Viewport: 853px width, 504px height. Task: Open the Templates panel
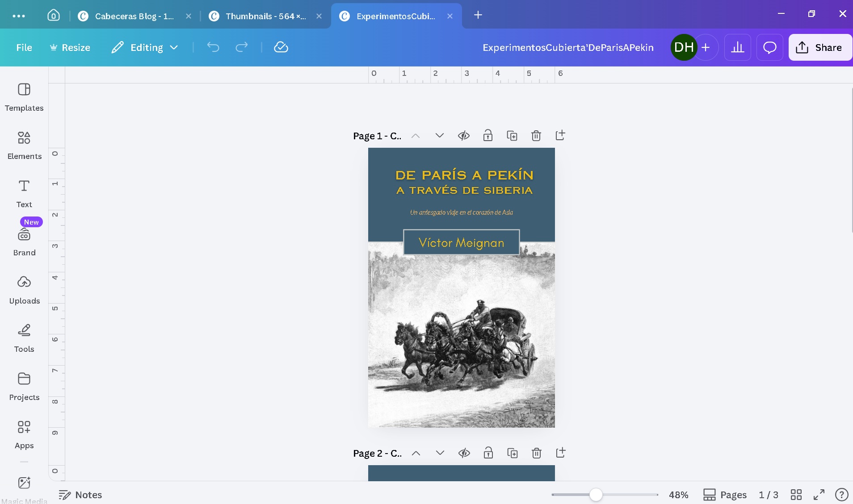[24, 97]
